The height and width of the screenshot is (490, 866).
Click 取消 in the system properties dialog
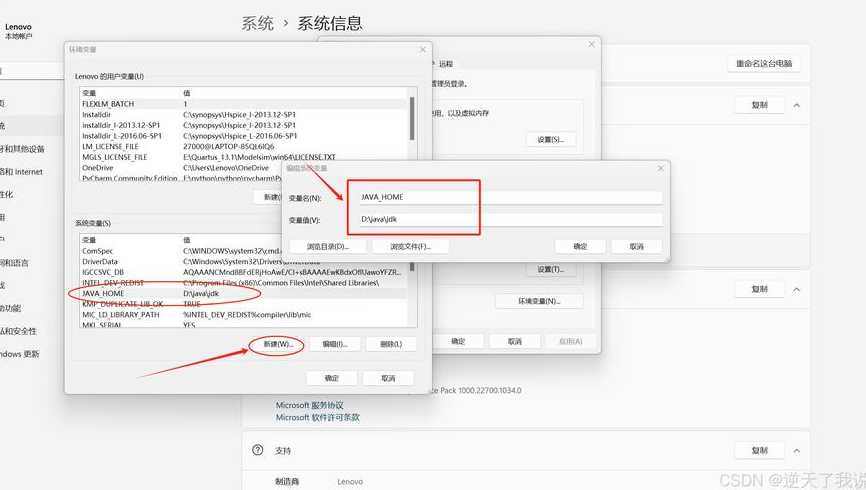click(515, 341)
